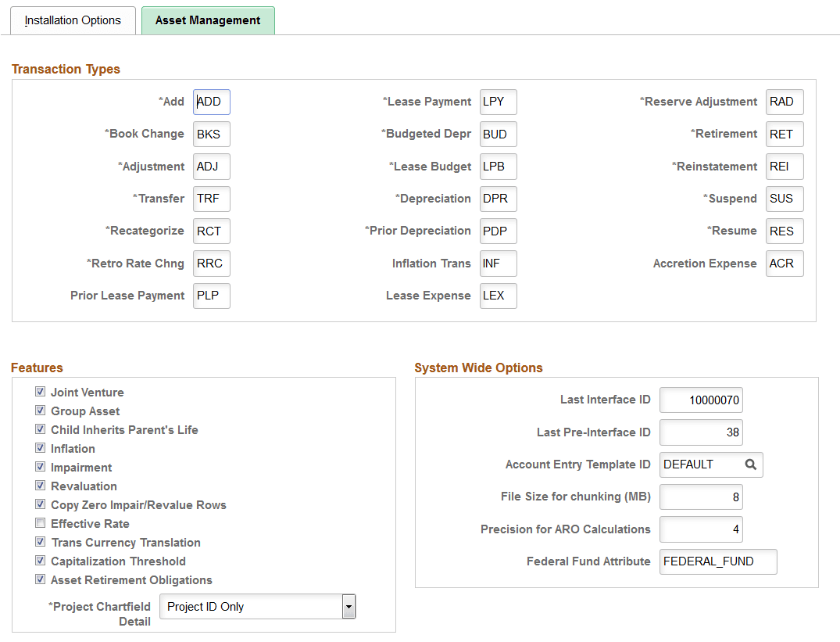The height and width of the screenshot is (642, 840).
Task: Uncheck the Joint Venture feature
Action: click(40, 392)
